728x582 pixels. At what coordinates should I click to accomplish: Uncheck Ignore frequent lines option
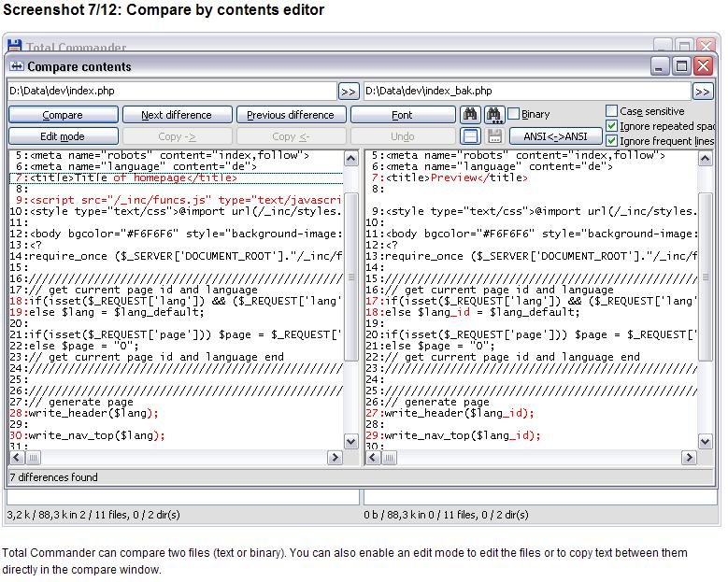611,141
